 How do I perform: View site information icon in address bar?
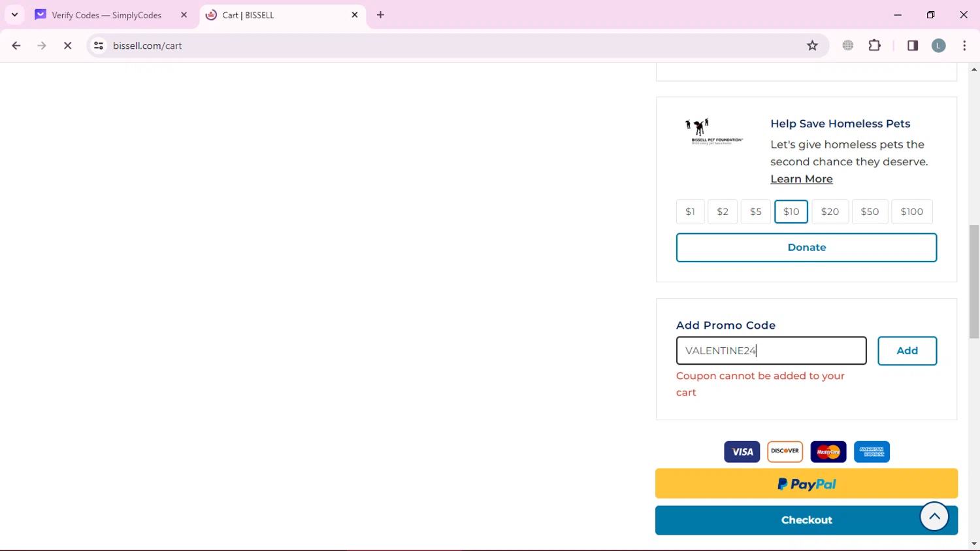(x=99, y=46)
